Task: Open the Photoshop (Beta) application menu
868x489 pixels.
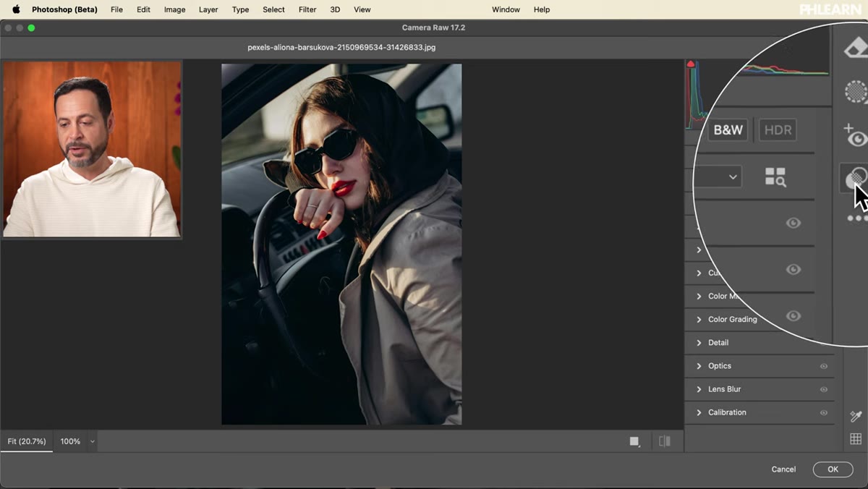Action: (64, 9)
